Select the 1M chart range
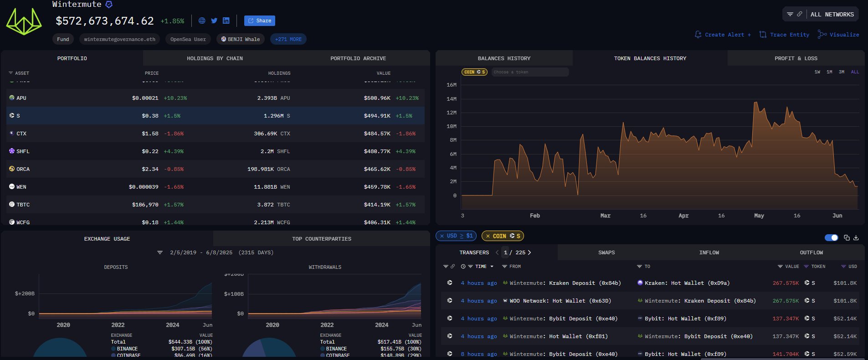 point(830,72)
